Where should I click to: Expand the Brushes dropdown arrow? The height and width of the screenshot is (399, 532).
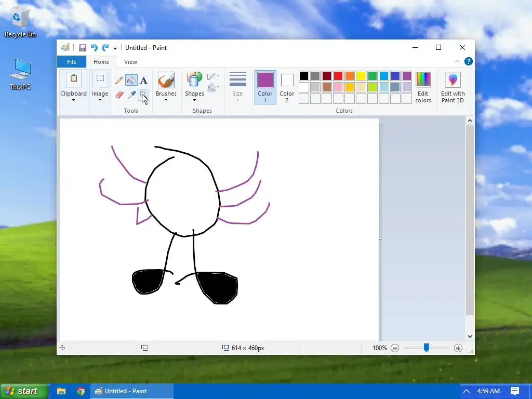[x=166, y=100]
